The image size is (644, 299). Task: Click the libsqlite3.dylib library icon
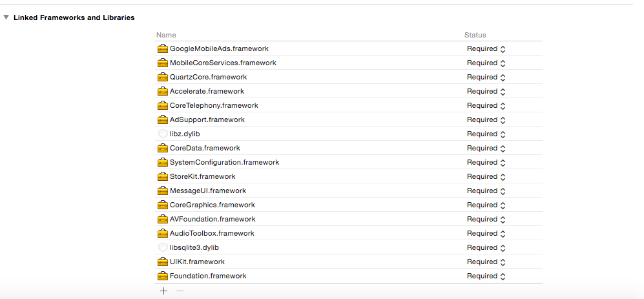pyautogui.click(x=163, y=248)
